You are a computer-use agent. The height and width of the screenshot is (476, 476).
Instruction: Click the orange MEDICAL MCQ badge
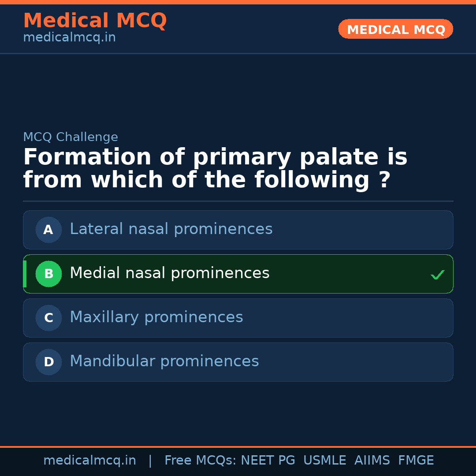coord(395,30)
